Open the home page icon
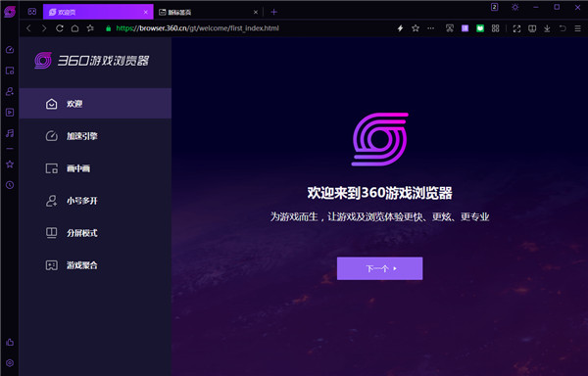588x376 pixels. pos(75,28)
